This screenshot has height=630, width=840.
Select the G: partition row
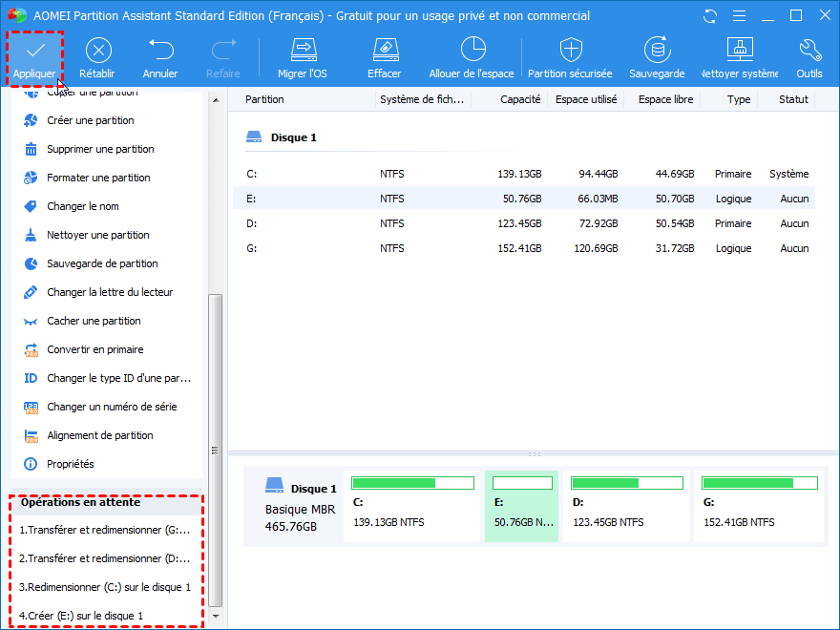click(x=524, y=248)
